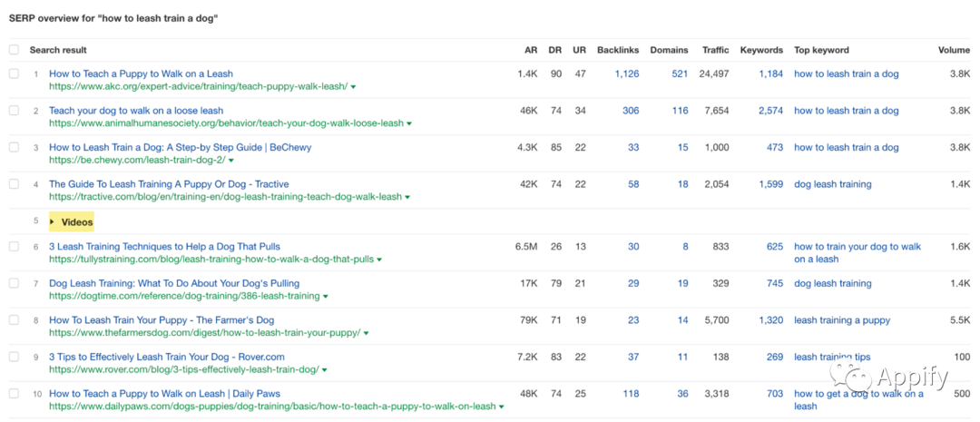Click the Traffic column header
980x422 pixels.
click(x=716, y=50)
